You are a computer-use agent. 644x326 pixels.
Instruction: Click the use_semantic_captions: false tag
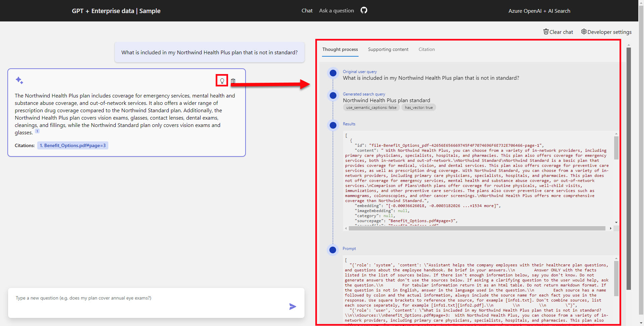371,108
